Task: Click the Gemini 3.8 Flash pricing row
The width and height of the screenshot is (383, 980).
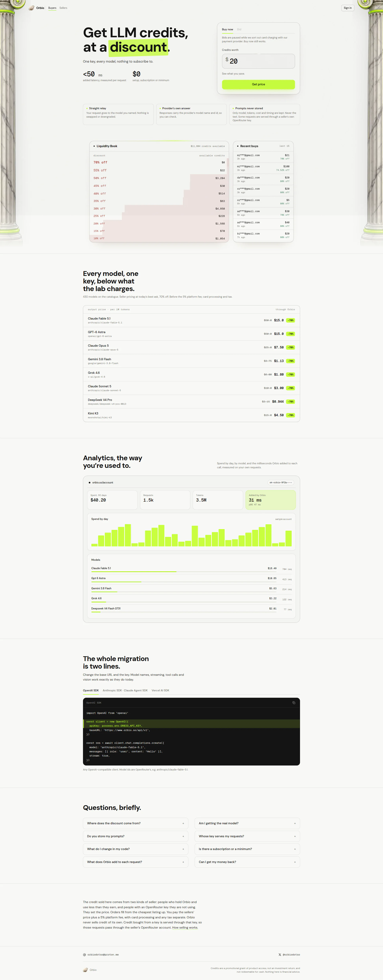Action: 191,361
